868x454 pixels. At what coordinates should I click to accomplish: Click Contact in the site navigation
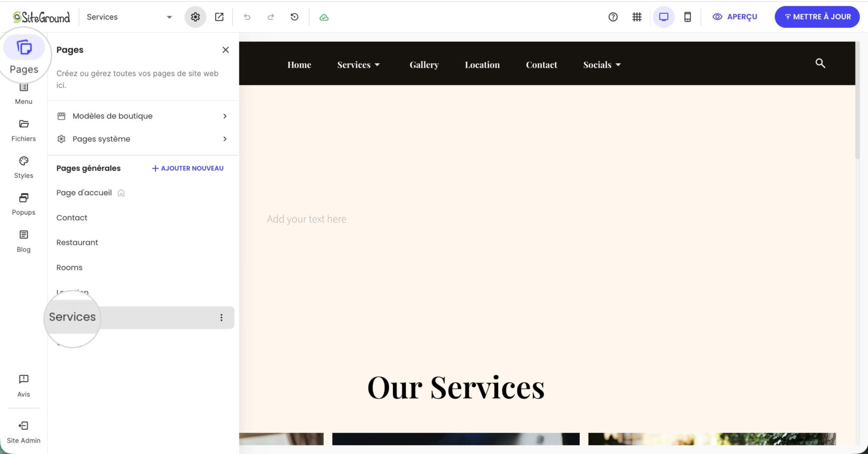coord(542,65)
